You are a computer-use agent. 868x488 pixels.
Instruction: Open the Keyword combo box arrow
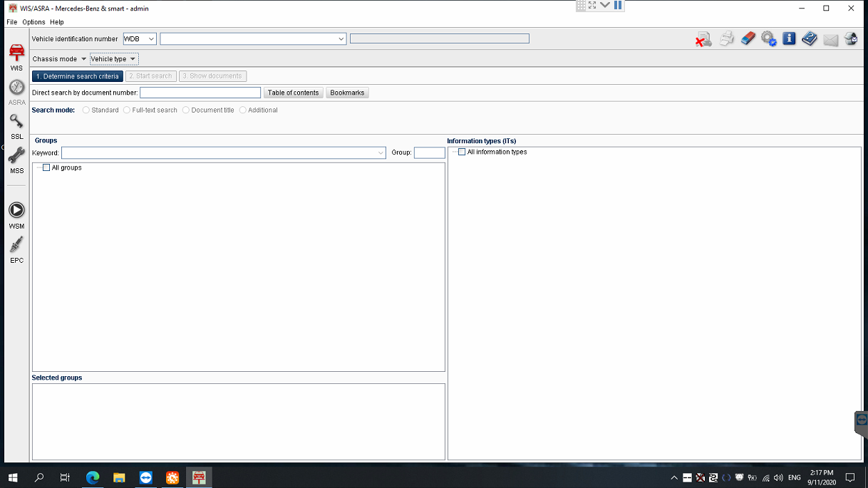(x=381, y=152)
